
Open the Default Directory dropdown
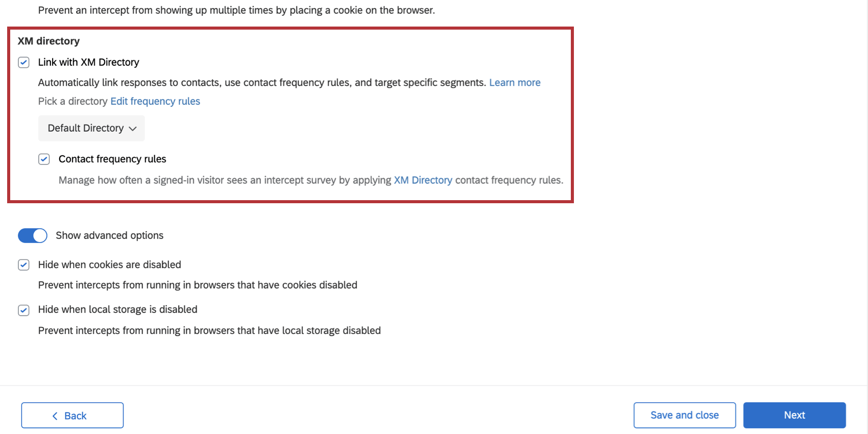(x=91, y=128)
